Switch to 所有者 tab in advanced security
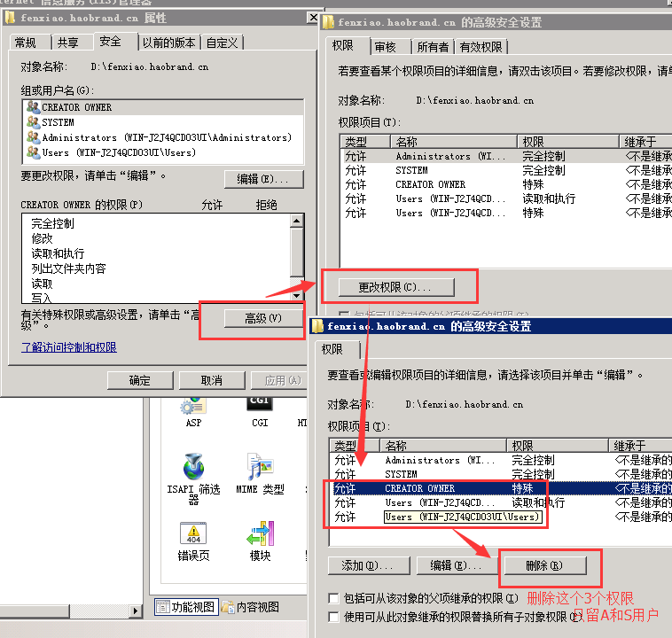Image resolution: width=672 pixels, height=638 pixels. pos(433,47)
